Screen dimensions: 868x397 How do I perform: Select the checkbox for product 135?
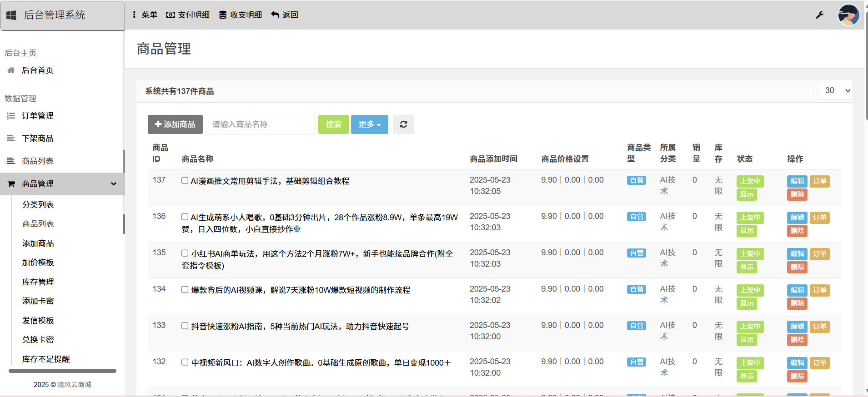click(185, 253)
